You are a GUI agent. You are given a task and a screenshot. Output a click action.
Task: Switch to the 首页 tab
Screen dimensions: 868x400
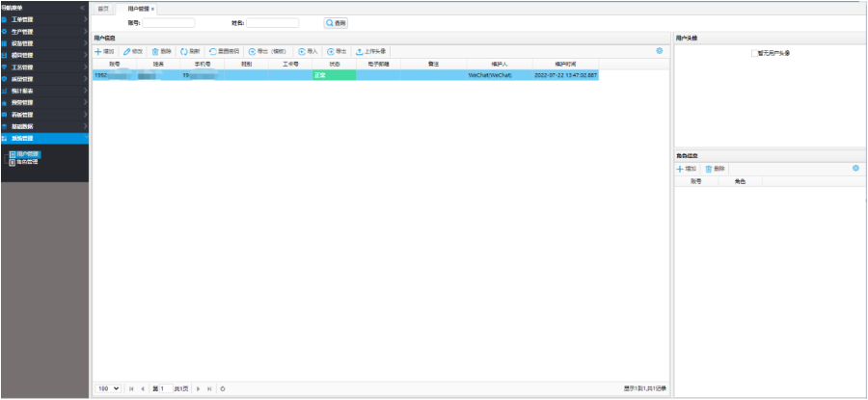coord(104,8)
